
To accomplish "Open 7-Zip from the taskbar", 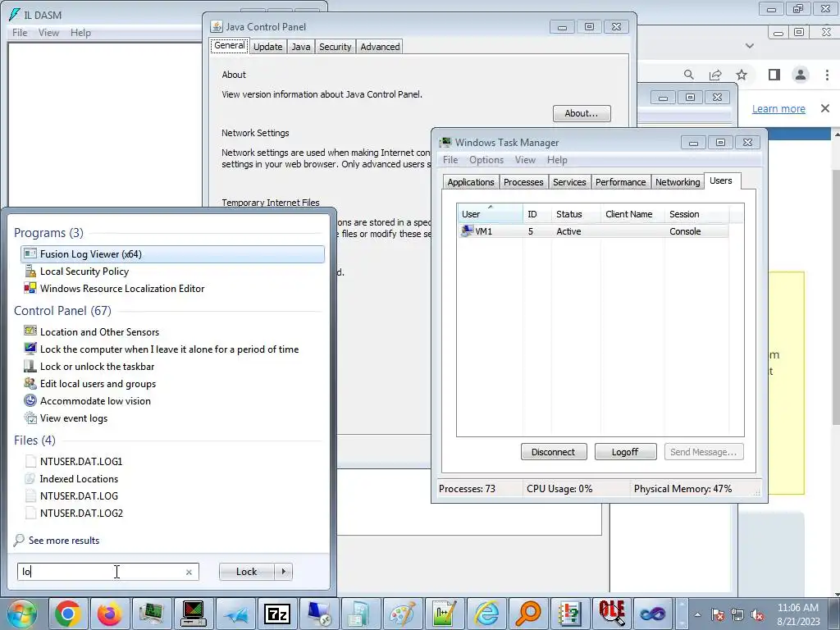I will coord(277,614).
